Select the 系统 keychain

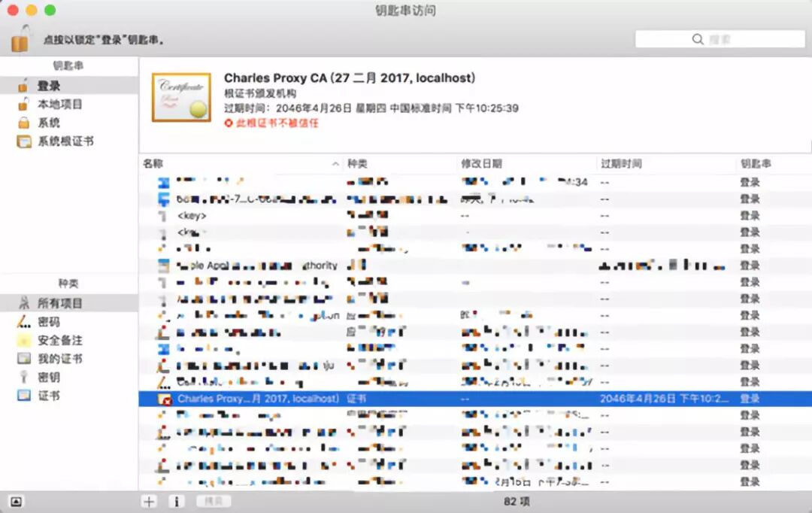(x=69, y=123)
